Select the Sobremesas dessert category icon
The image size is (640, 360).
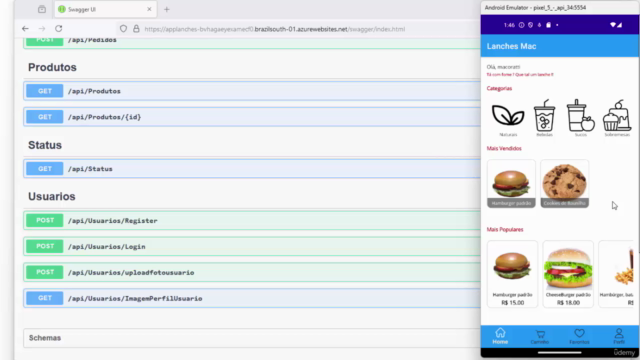(x=617, y=115)
